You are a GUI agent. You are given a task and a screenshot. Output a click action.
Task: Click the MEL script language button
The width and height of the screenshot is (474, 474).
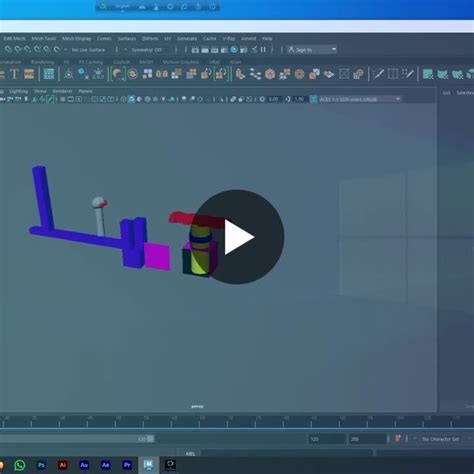pos(190,454)
